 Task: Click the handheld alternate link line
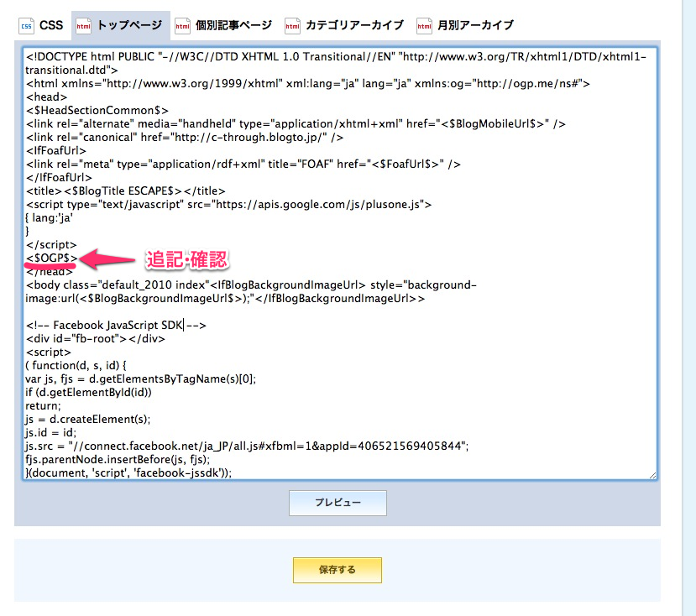(x=296, y=124)
